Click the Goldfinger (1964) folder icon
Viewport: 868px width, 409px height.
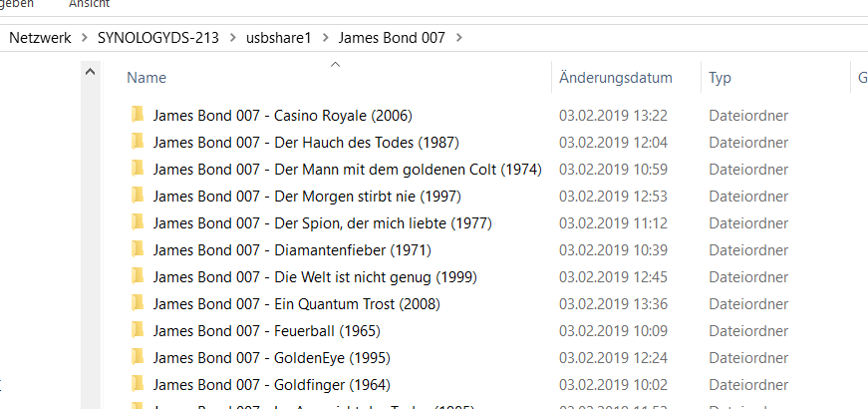pyautogui.click(x=138, y=384)
